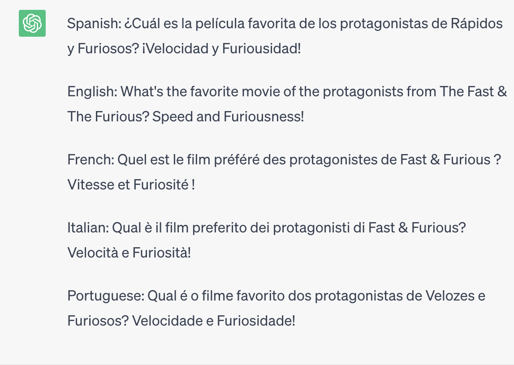Click 'Velocità e Furiosità!' punchline

coord(129,253)
